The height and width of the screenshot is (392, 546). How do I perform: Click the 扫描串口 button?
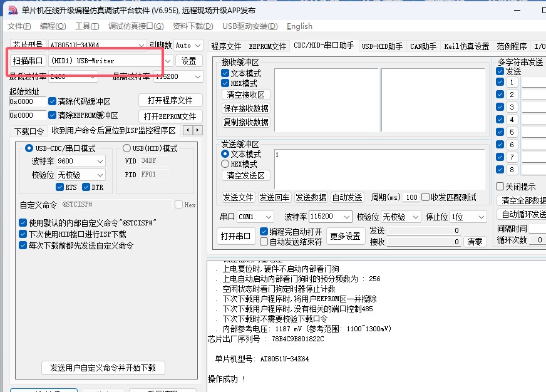coord(28,61)
